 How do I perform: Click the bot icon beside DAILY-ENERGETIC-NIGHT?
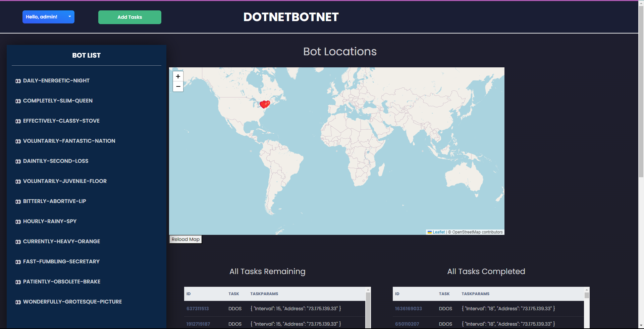[18, 81]
